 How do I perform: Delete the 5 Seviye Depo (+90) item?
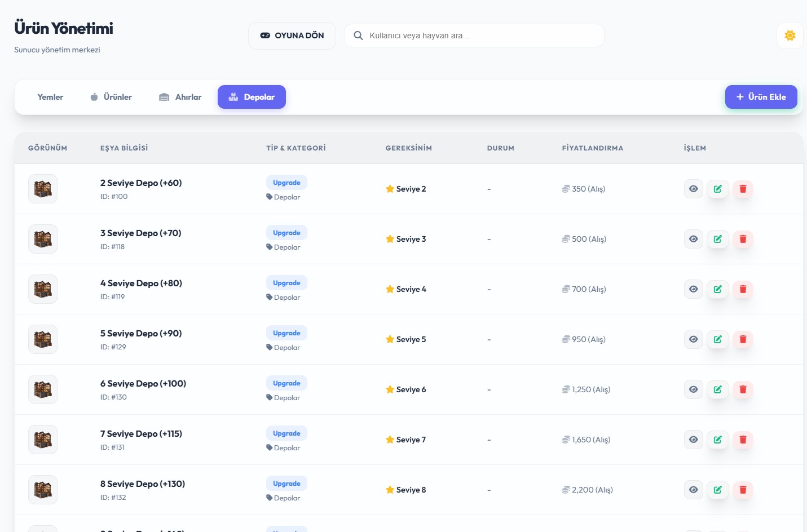743,339
